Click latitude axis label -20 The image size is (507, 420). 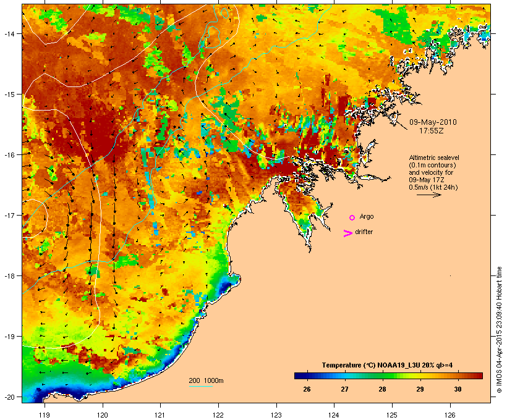9,397
